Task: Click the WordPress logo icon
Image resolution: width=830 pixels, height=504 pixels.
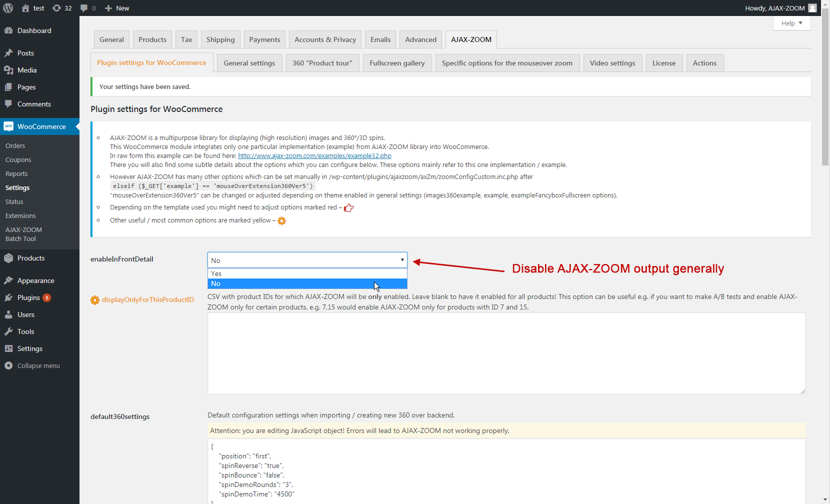Action: tap(8, 8)
